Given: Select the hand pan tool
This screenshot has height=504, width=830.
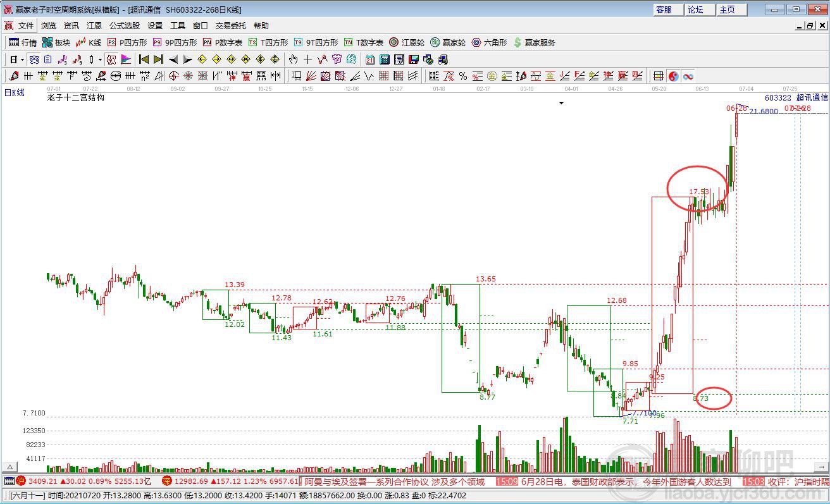Looking at the screenshot, I should 293,59.
